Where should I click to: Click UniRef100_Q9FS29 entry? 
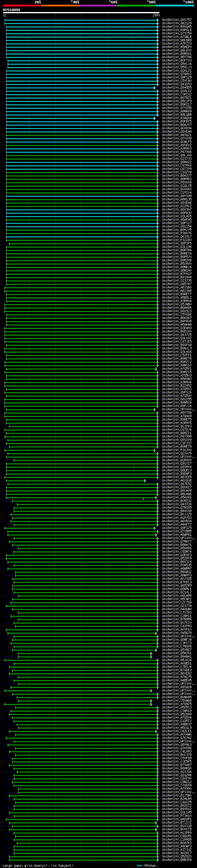[x=177, y=78]
